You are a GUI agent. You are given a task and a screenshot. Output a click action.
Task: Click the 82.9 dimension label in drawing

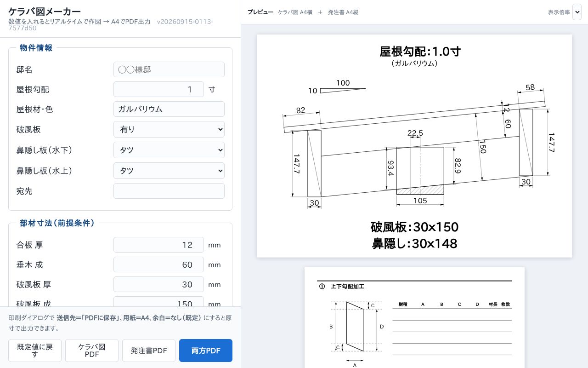coord(458,166)
